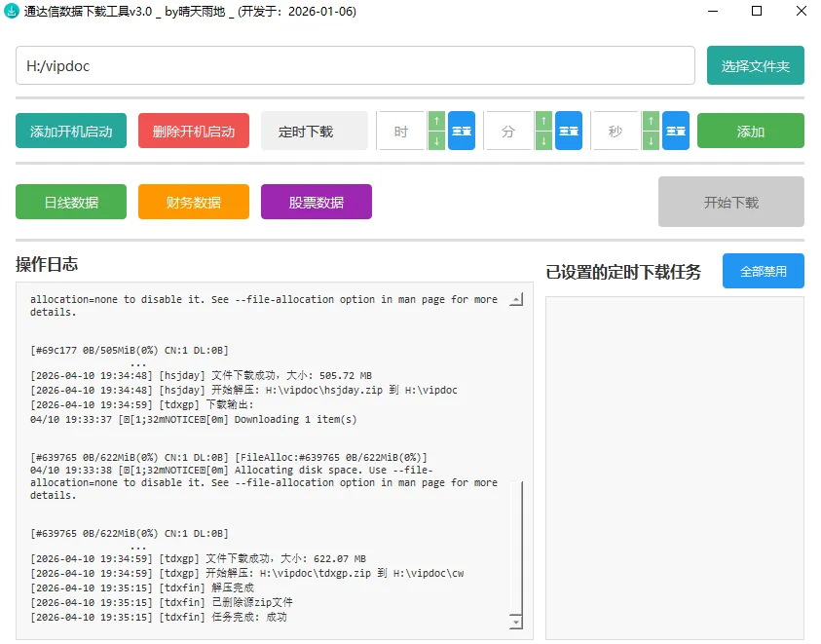Viewport: 821px width, 644px height.
Task: Reset the minute field with 重置 button
Action: click(x=569, y=131)
